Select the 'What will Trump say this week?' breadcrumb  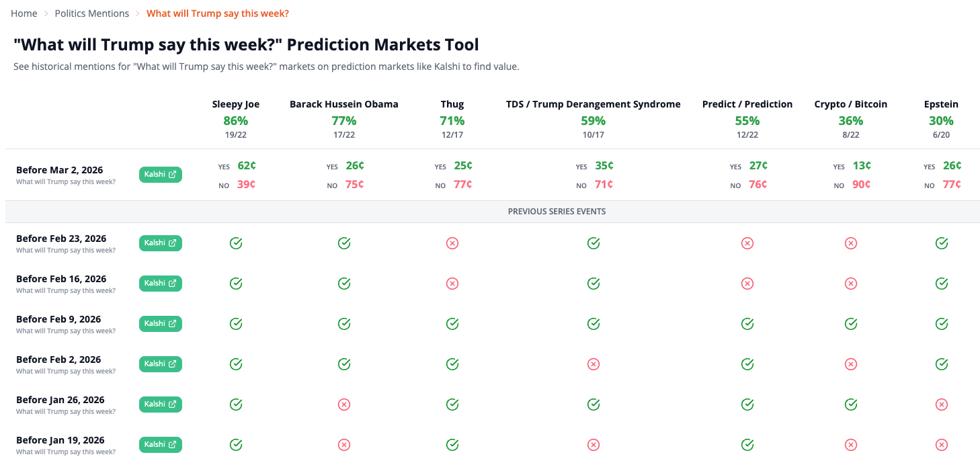pos(218,13)
